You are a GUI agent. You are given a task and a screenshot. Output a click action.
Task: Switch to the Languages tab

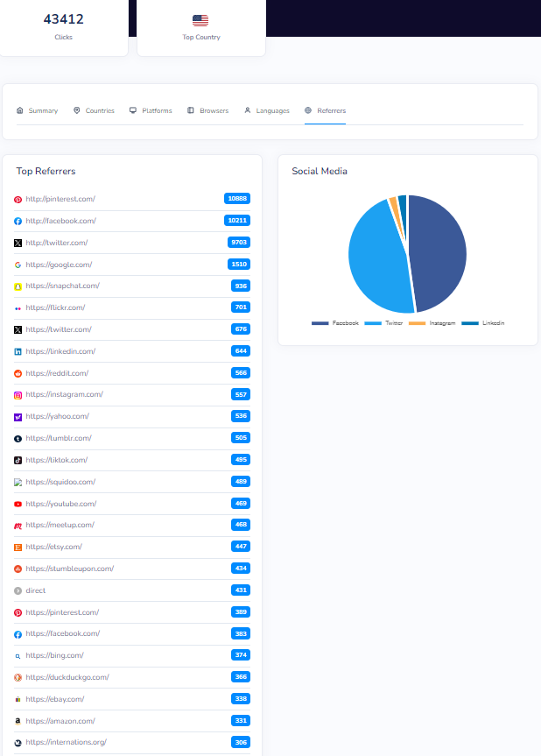click(267, 110)
